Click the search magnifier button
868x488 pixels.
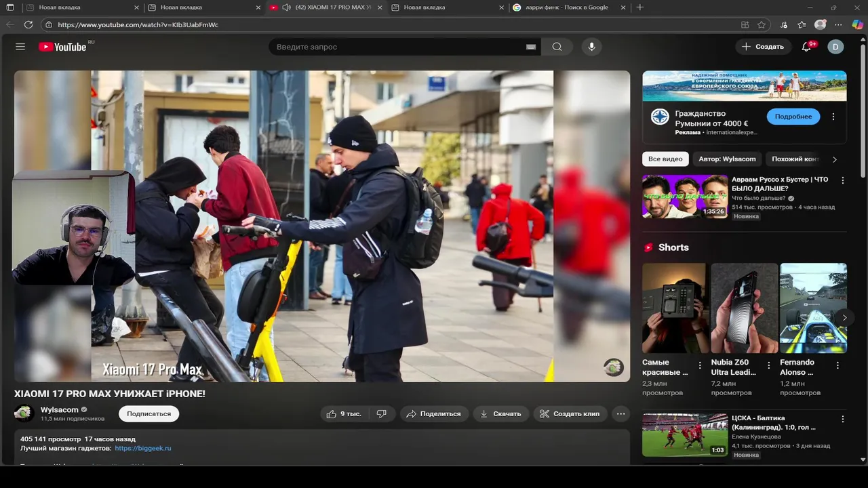pos(557,47)
